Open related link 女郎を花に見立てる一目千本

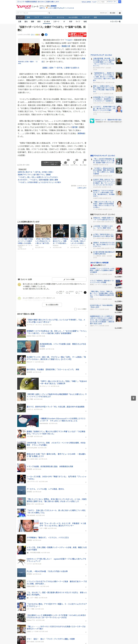[35, 172]
